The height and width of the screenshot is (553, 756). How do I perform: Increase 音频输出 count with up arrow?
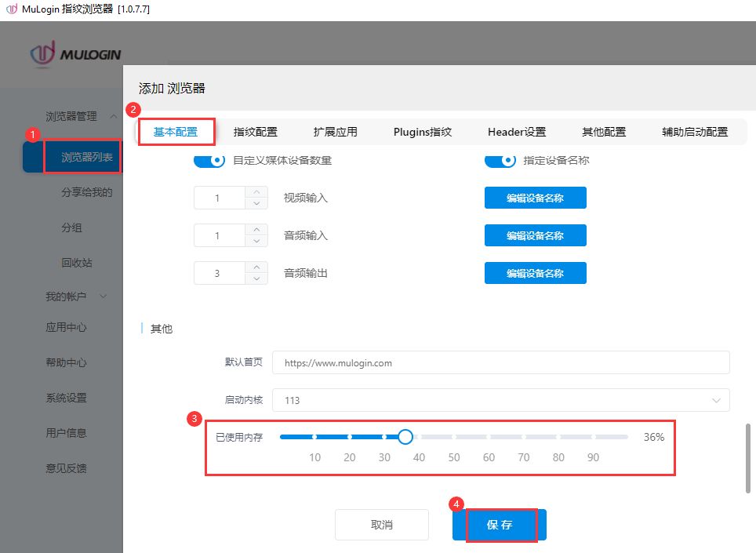coord(256,267)
